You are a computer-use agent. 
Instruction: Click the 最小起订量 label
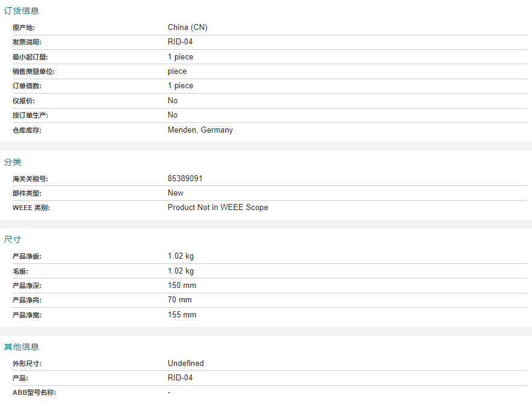pos(30,57)
